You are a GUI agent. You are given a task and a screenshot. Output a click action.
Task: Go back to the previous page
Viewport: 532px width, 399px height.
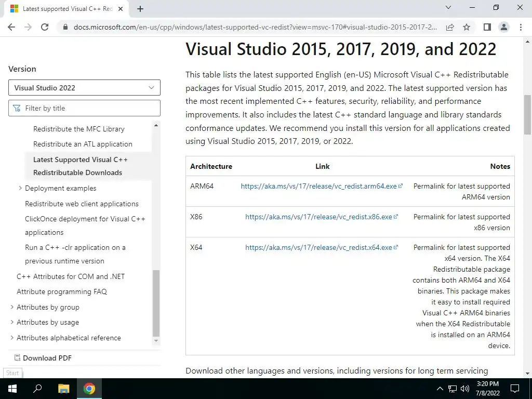(x=11, y=27)
